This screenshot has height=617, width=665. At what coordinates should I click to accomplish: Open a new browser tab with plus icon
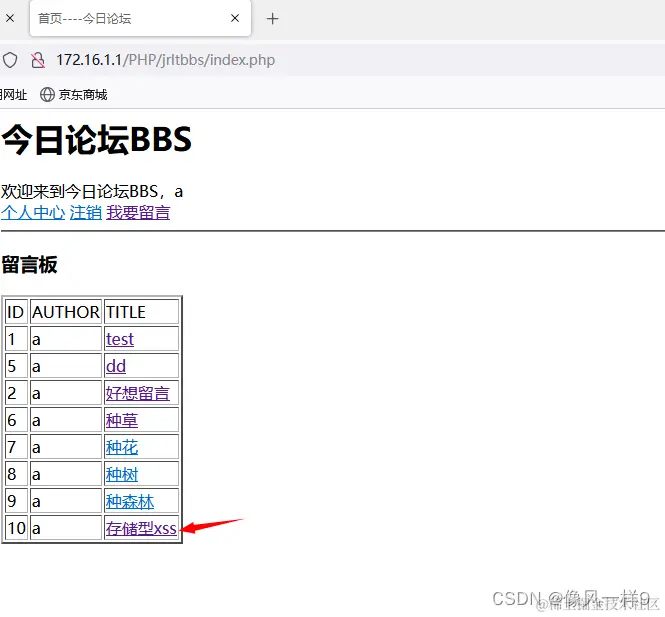[x=272, y=19]
